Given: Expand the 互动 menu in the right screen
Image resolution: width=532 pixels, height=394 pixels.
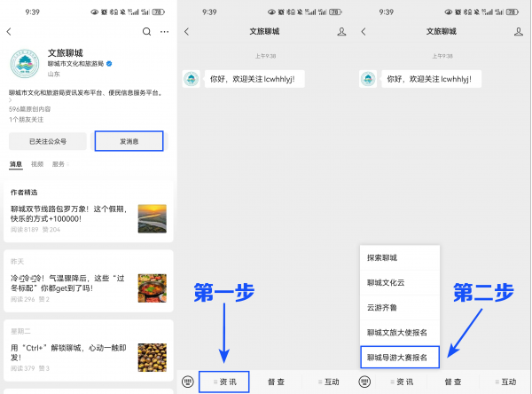Looking at the screenshot, I should point(505,382).
